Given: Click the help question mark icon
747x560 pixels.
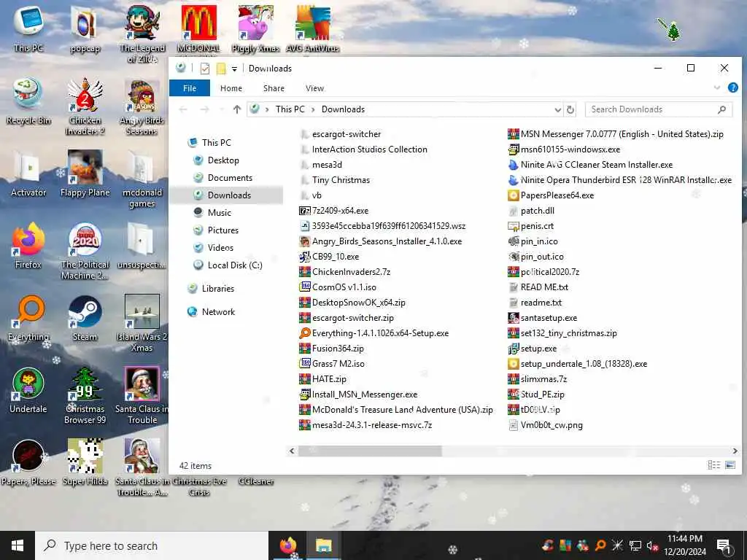Looking at the screenshot, I should point(732,87).
